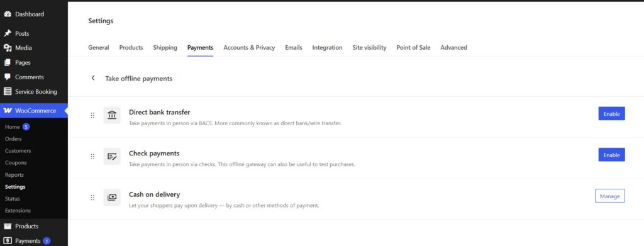Enable Direct bank transfer payments

click(x=611, y=114)
